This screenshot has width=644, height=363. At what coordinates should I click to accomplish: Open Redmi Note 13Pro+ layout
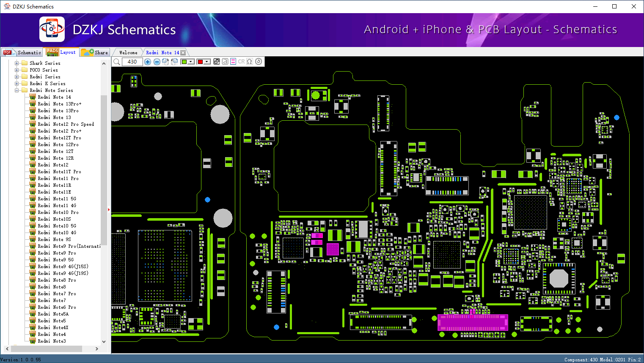[x=59, y=104]
